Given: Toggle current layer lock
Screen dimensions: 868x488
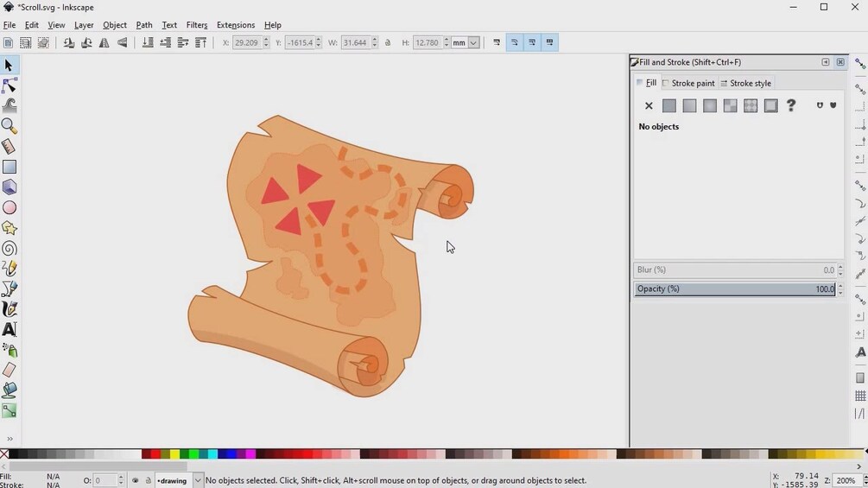Looking at the screenshot, I should tap(148, 481).
